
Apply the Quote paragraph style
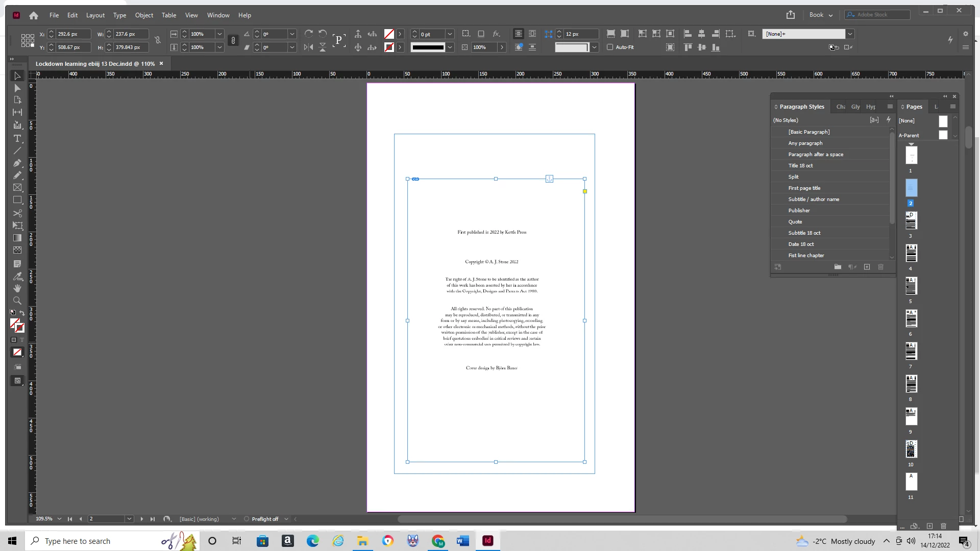(x=795, y=221)
